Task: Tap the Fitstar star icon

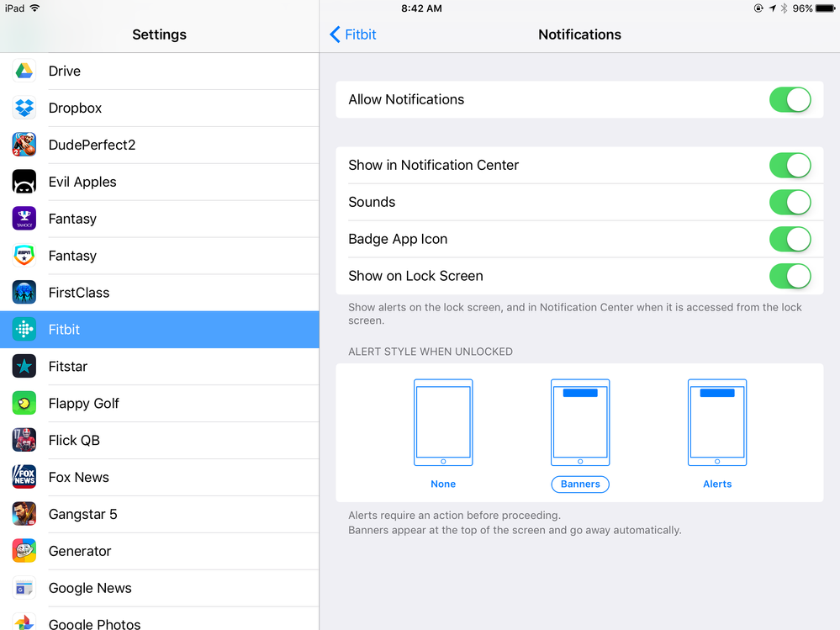Action: (24, 367)
